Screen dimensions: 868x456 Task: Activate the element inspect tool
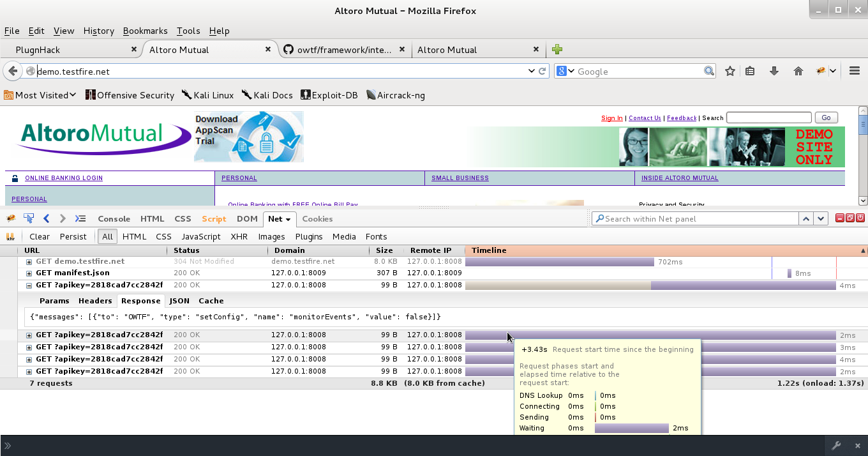pos(28,218)
